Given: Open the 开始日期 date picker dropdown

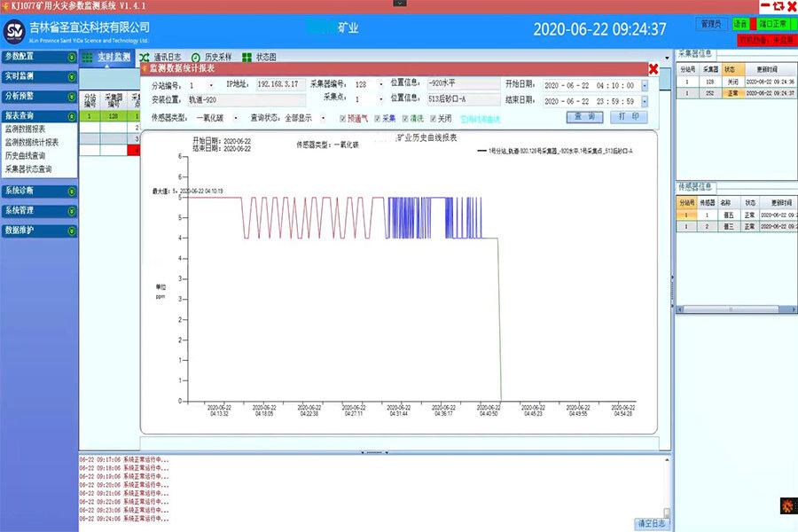Looking at the screenshot, I should tap(644, 86).
